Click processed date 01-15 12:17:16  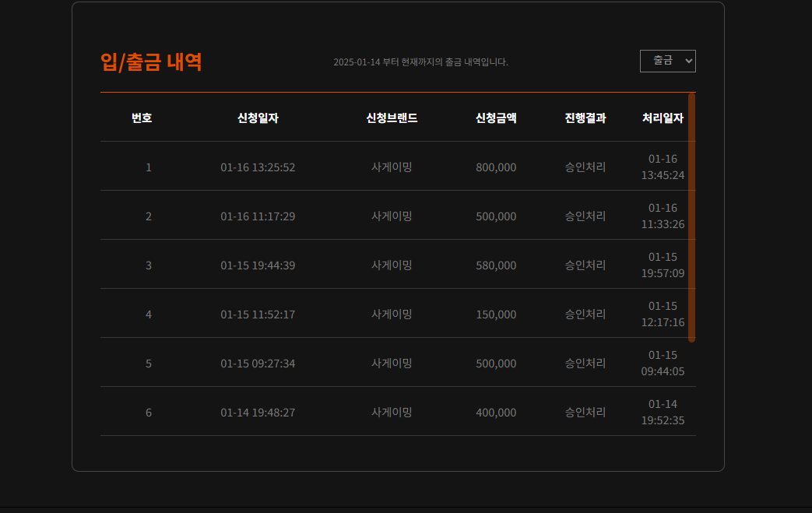click(x=663, y=314)
